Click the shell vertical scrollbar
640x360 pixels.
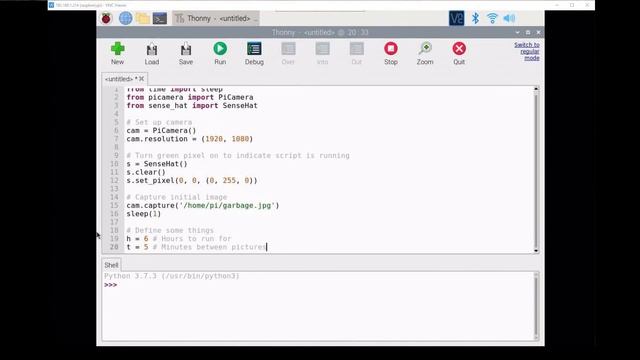tap(536, 306)
